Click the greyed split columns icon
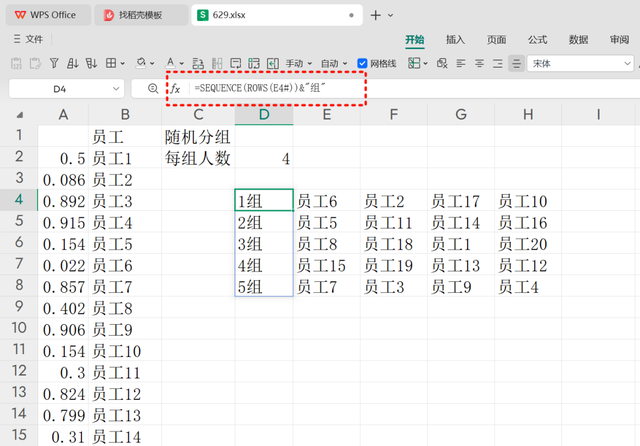This screenshot has height=446, width=640. [217, 63]
